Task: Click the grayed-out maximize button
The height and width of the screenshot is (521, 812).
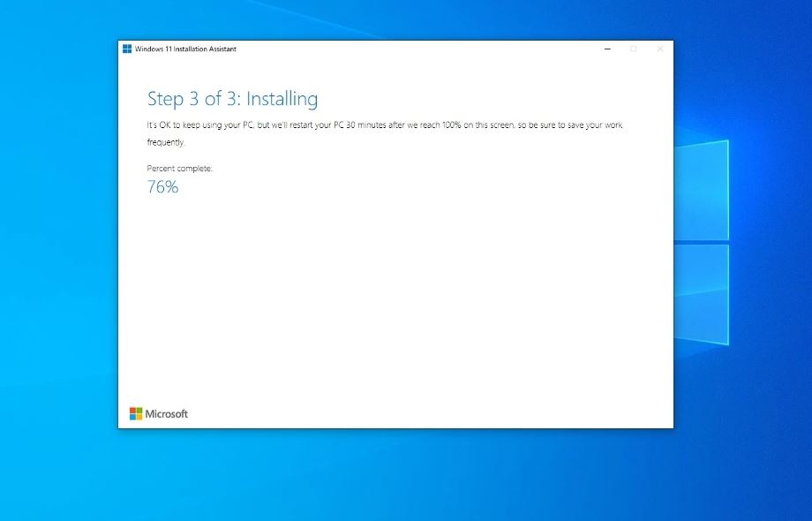Action: 633,49
